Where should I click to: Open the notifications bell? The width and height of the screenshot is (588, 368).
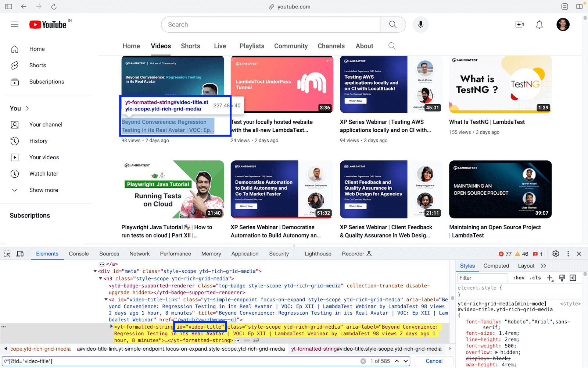click(539, 25)
